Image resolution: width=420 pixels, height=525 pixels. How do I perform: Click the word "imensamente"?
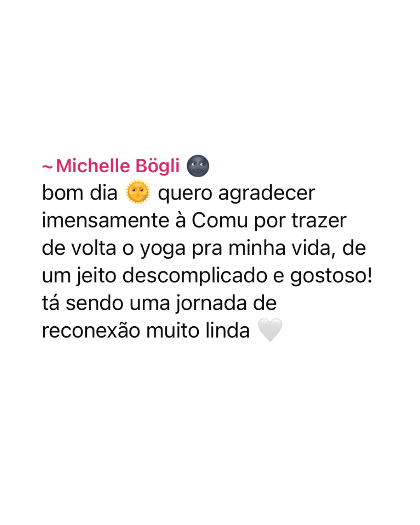pyautogui.click(x=106, y=220)
